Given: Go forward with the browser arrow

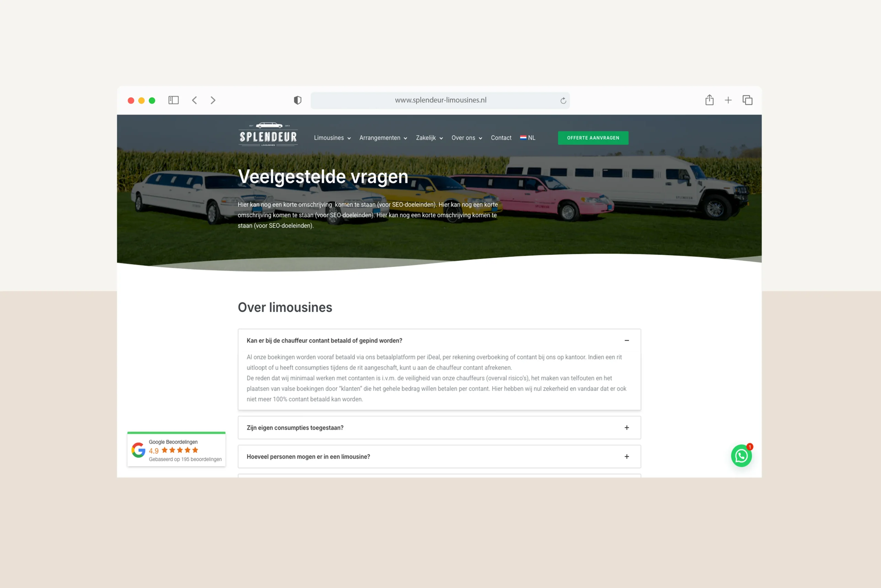Looking at the screenshot, I should [213, 100].
